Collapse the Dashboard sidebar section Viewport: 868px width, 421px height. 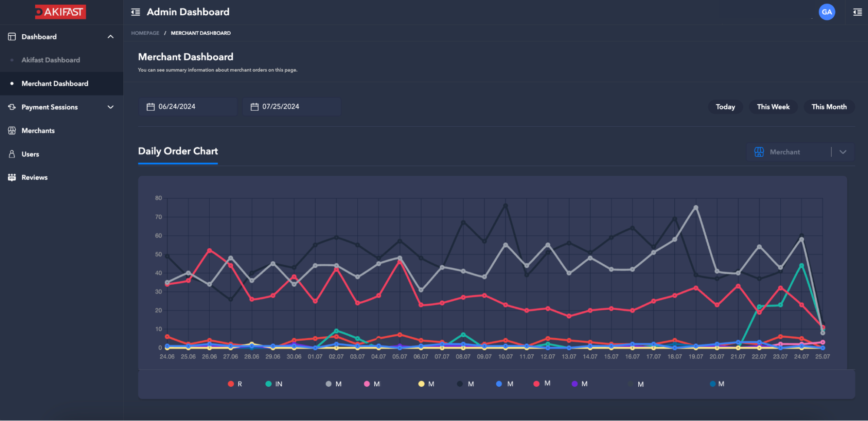pyautogui.click(x=110, y=37)
